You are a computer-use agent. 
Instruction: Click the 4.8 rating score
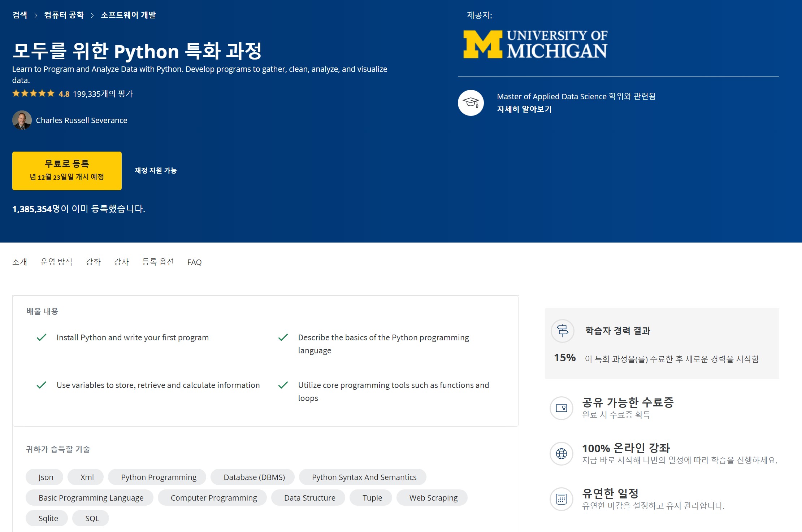(64, 94)
